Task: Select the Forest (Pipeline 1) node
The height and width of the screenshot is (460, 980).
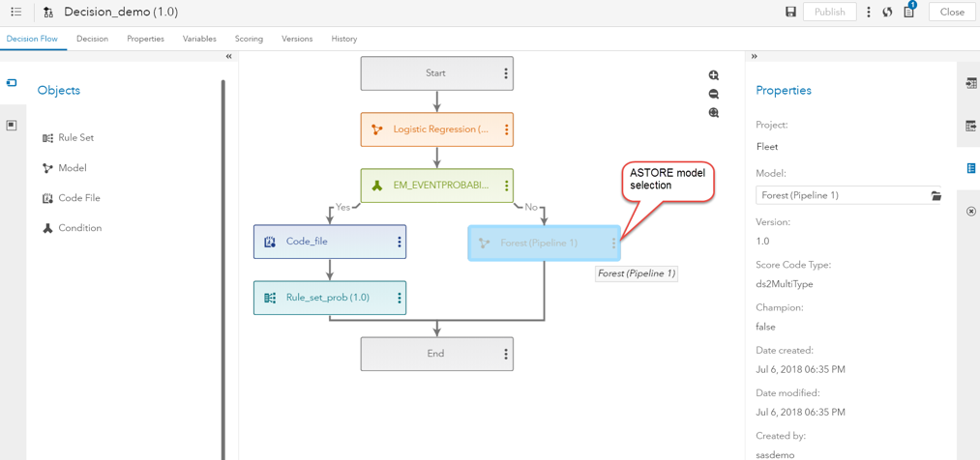Action: tap(545, 243)
